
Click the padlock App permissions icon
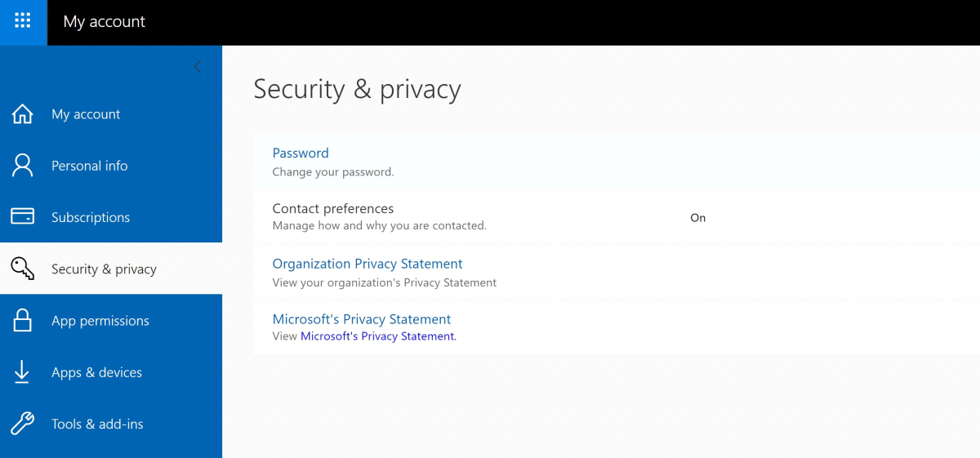tap(23, 320)
